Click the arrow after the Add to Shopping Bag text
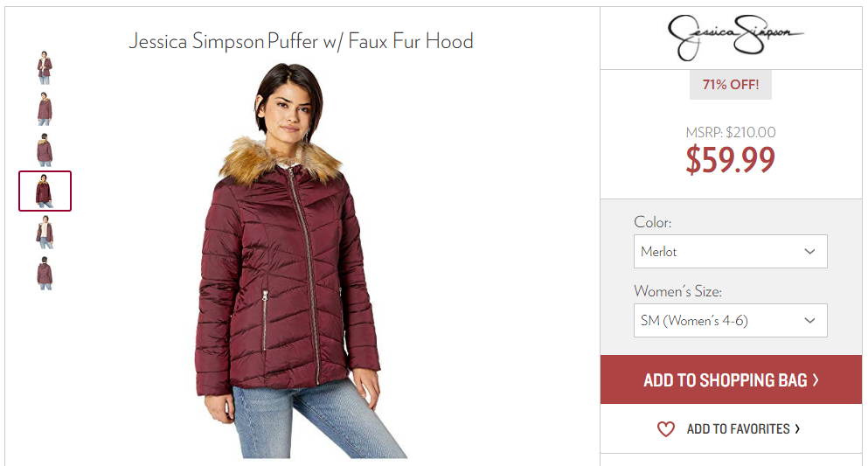 tap(816, 380)
